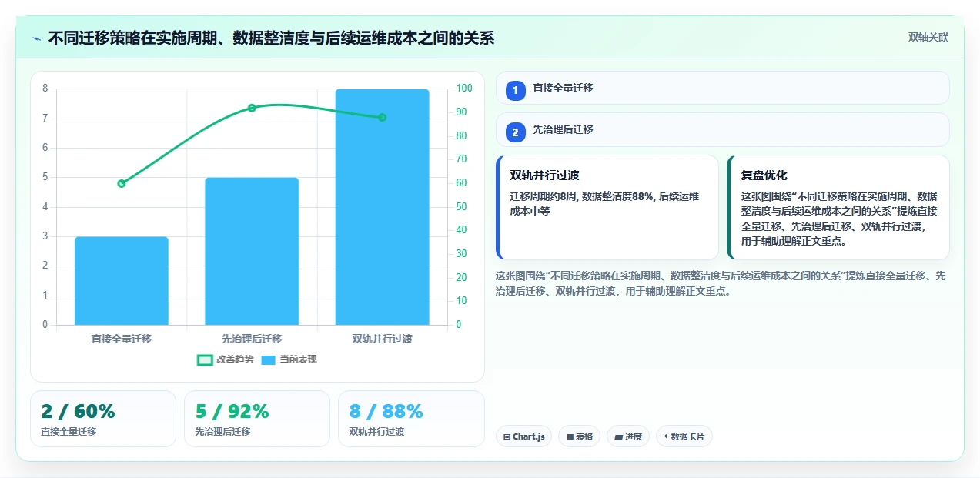
Task: Select the 双轨并行过渡 bar in chart
Action: tap(382, 207)
